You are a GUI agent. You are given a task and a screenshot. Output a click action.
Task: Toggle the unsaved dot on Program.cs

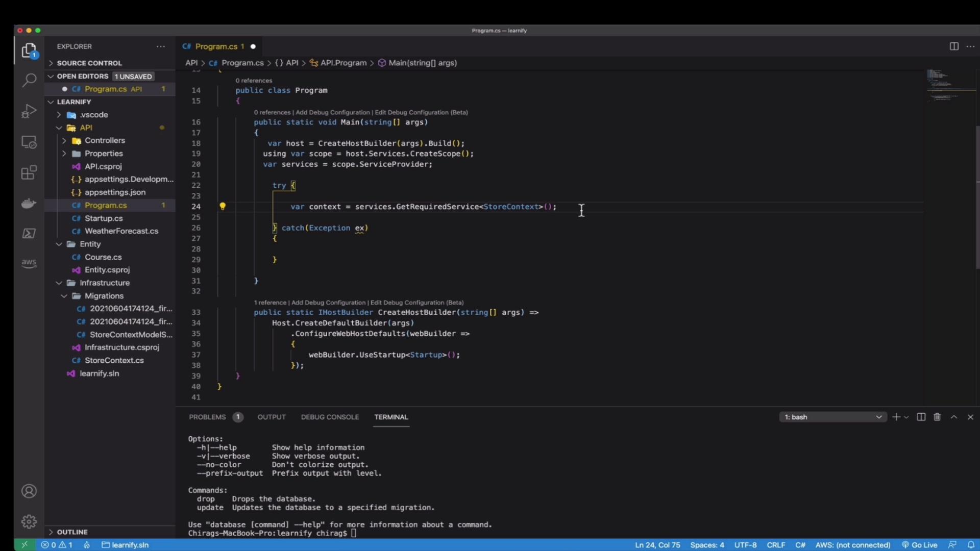(253, 46)
